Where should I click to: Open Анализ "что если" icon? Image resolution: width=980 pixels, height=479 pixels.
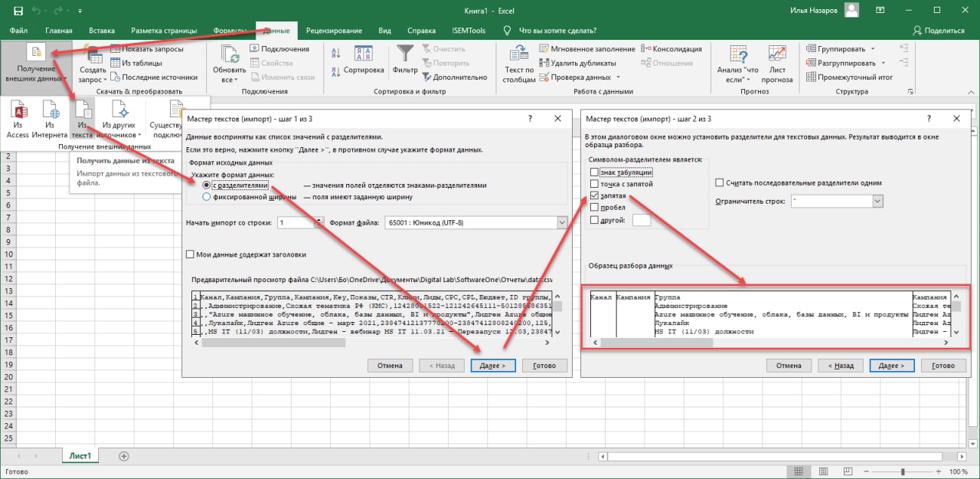(738, 55)
